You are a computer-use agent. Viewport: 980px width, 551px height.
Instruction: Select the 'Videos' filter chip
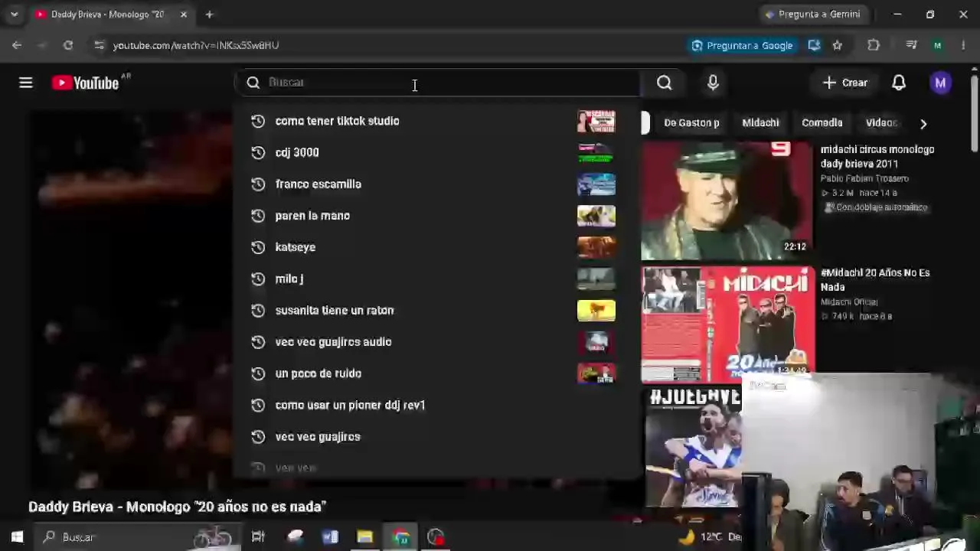pyautogui.click(x=881, y=122)
